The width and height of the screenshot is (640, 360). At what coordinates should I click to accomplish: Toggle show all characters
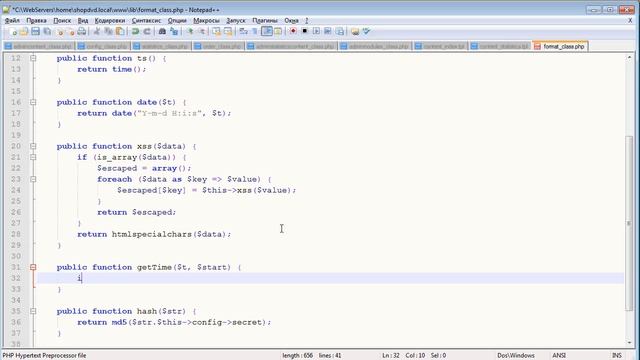[x=255, y=31]
